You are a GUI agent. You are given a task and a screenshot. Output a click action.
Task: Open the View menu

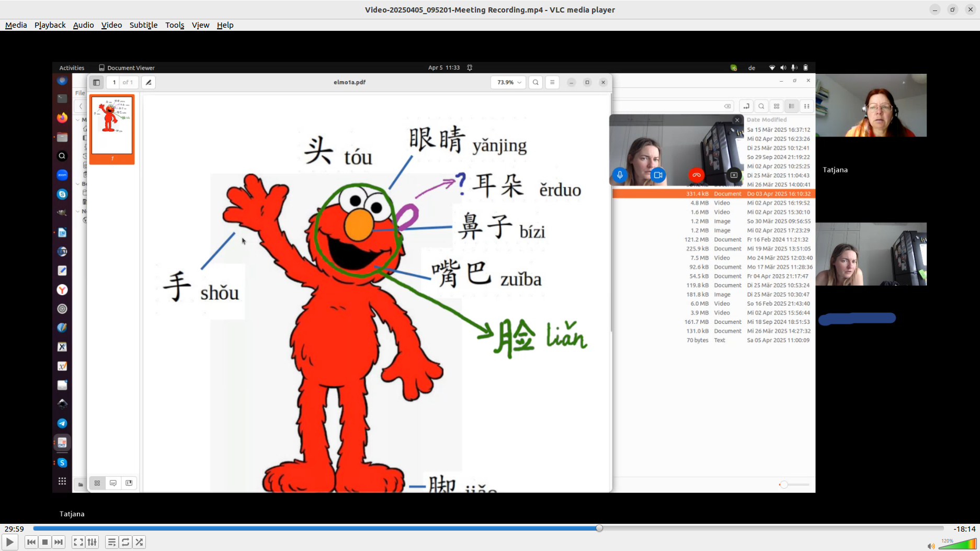point(200,25)
